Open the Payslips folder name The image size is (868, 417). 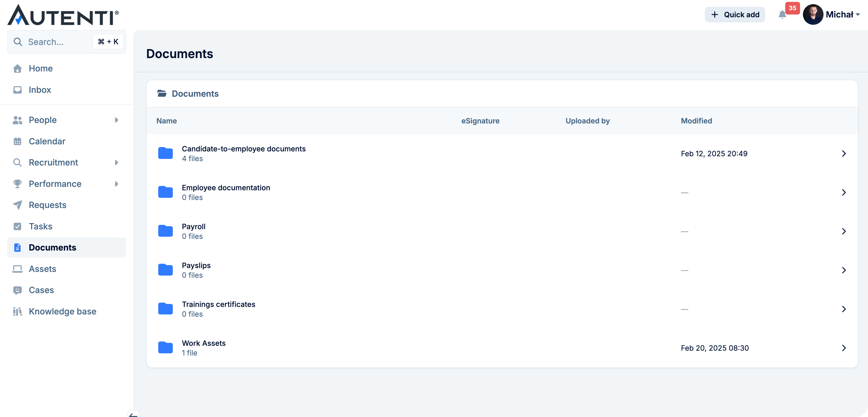pos(196,265)
